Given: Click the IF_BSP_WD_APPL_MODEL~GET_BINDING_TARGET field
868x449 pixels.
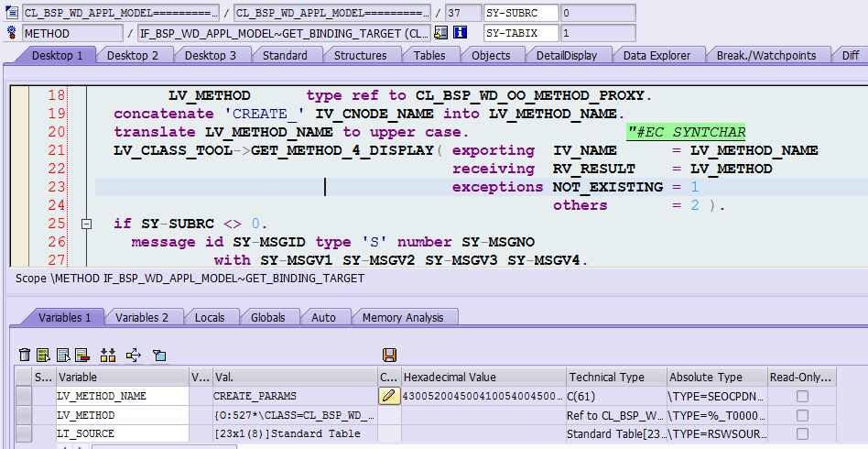Looking at the screenshot, I should pyautogui.click(x=284, y=33).
